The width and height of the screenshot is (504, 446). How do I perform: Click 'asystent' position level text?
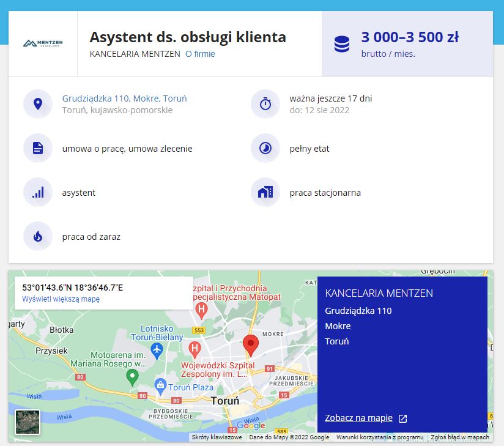[79, 193]
